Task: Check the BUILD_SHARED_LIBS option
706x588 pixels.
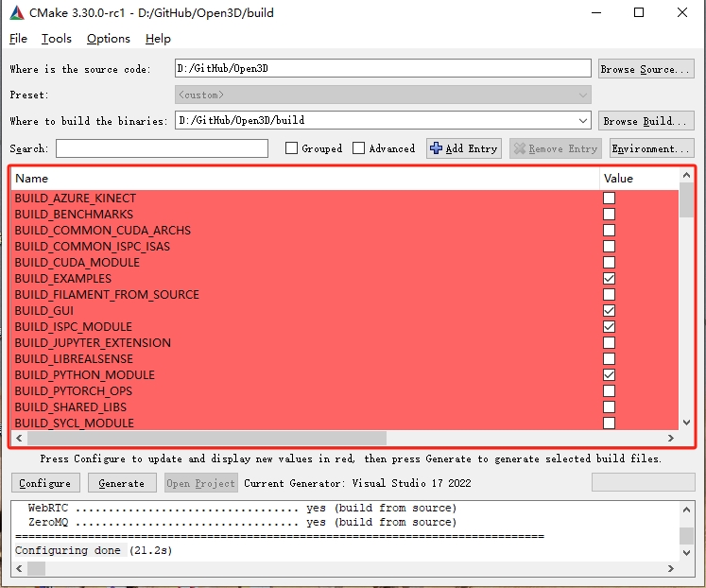Action: [x=609, y=407]
